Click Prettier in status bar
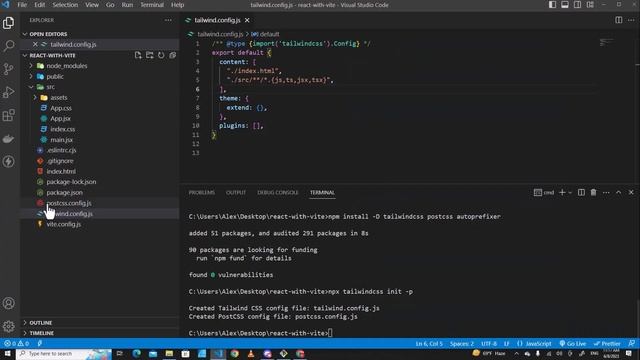 tap(607, 344)
